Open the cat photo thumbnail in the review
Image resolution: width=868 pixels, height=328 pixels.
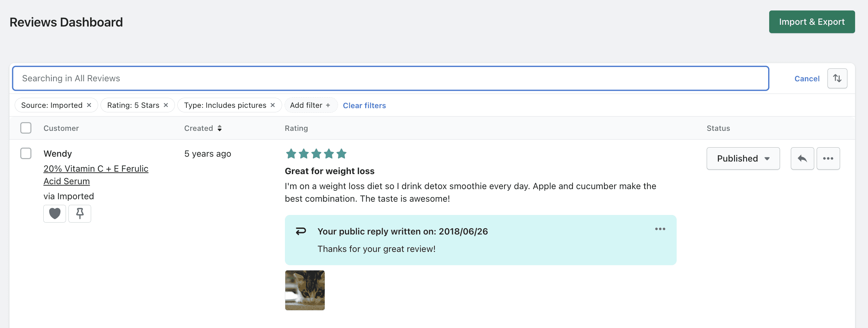click(305, 290)
